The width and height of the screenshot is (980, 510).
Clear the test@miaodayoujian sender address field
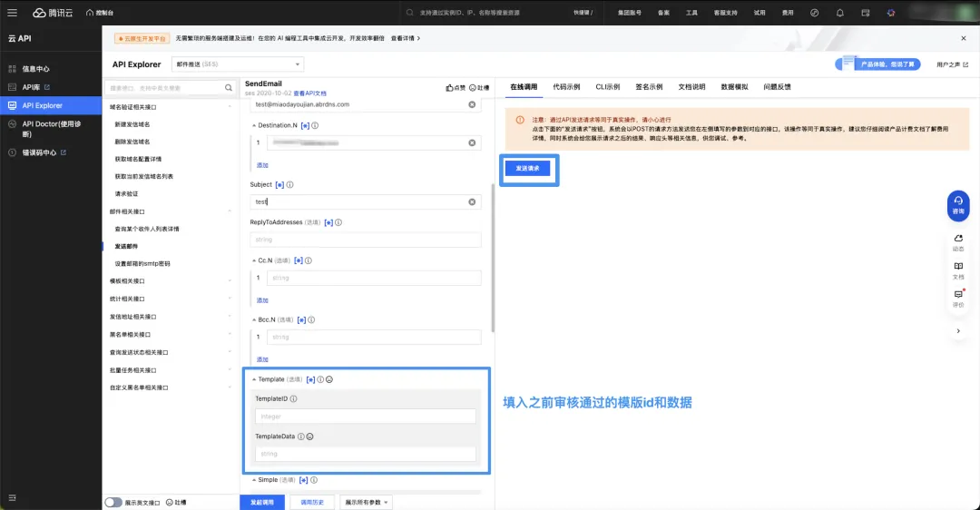[472, 105]
